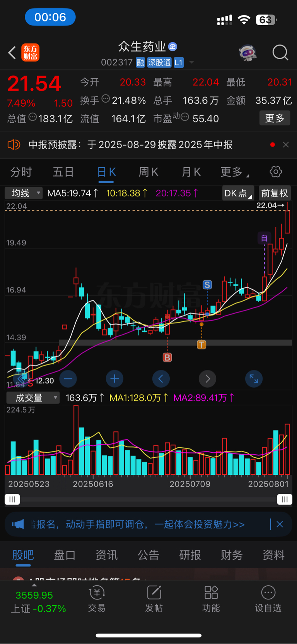Viewport: 297px width, 644px height.
Task: Open the 资料 tab
Action: pyautogui.click(x=273, y=555)
